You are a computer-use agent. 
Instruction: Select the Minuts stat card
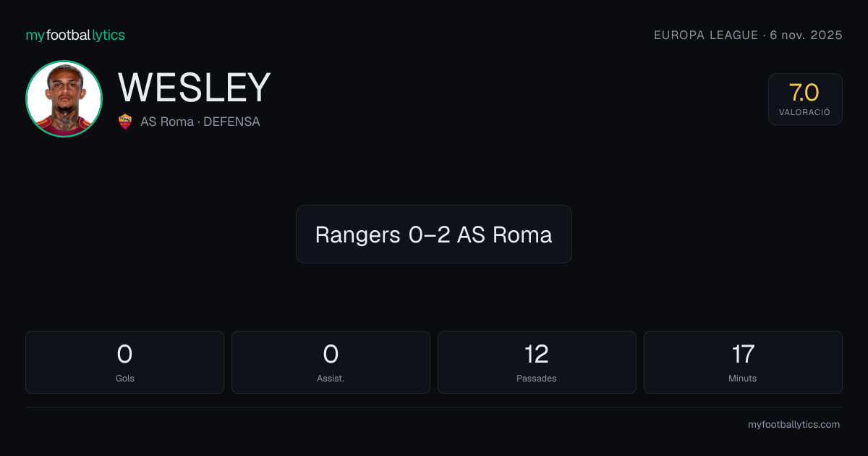[743, 362]
